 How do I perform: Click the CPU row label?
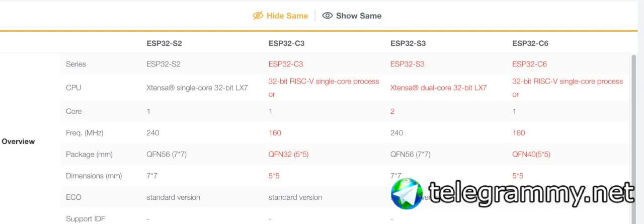coord(73,88)
